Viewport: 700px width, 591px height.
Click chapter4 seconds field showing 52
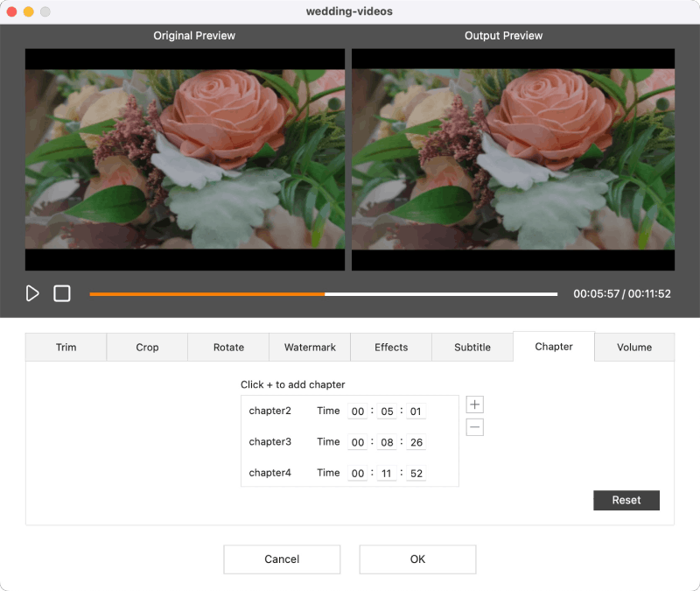click(x=416, y=473)
